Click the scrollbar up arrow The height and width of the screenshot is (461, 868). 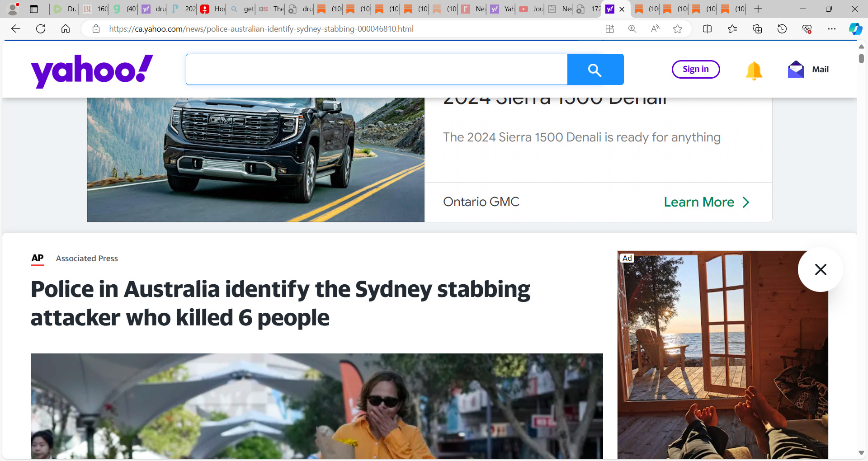pos(861,47)
